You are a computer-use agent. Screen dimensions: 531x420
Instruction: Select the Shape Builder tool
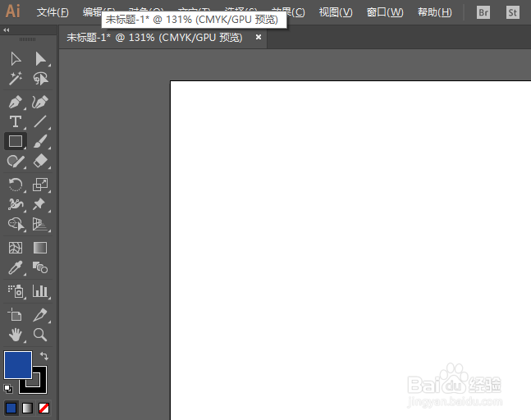pos(16,224)
